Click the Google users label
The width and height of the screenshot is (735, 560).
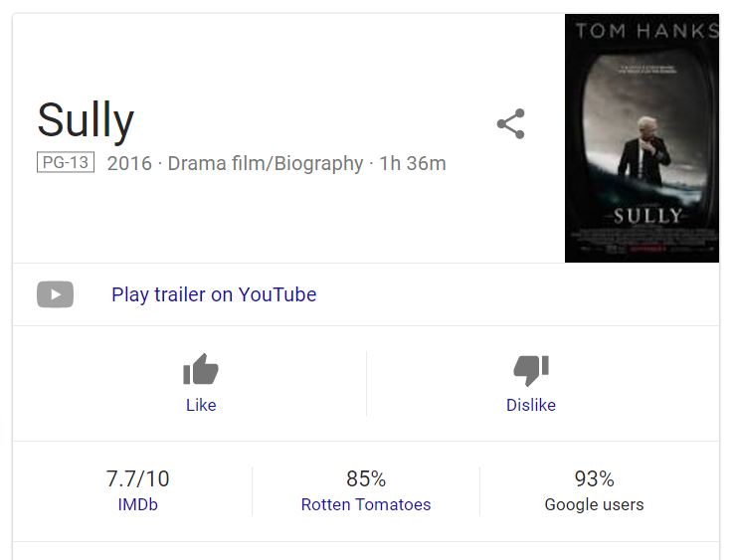(x=594, y=504)
